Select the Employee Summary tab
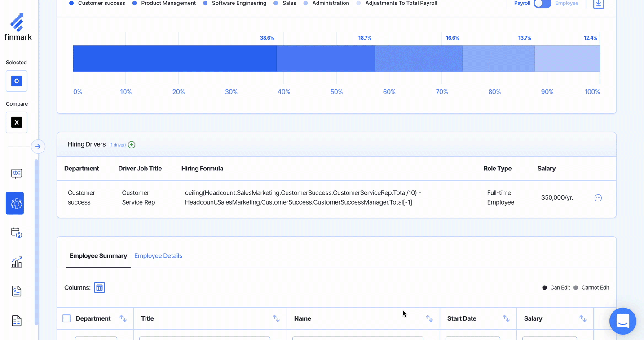This screenshot has height=340, width=644. (x=98, y=256)
